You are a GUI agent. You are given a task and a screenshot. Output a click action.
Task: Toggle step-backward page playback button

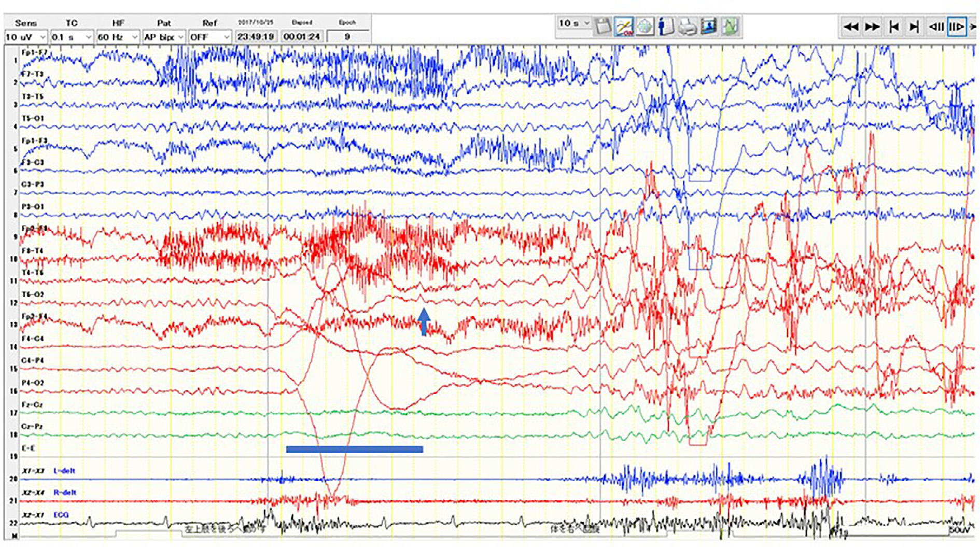[936, 27]
